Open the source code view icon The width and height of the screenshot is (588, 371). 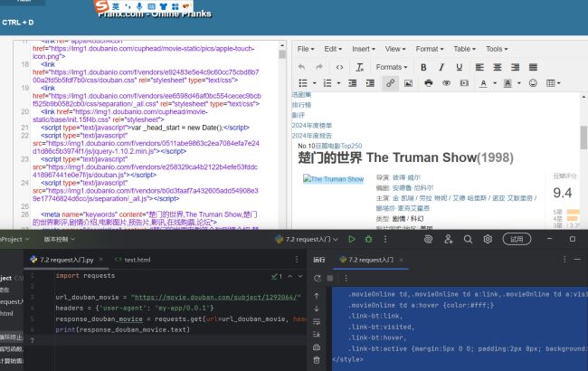pos(339,67)
